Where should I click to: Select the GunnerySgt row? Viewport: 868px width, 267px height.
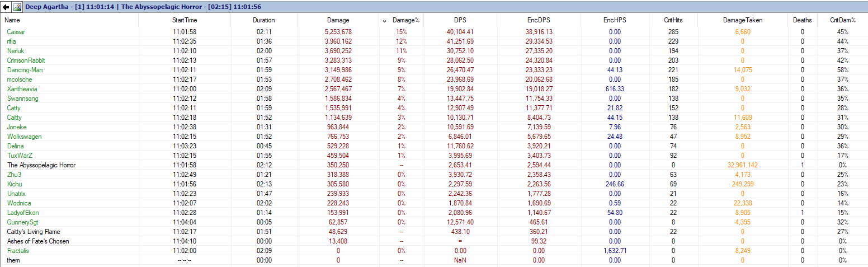point(434,222)
